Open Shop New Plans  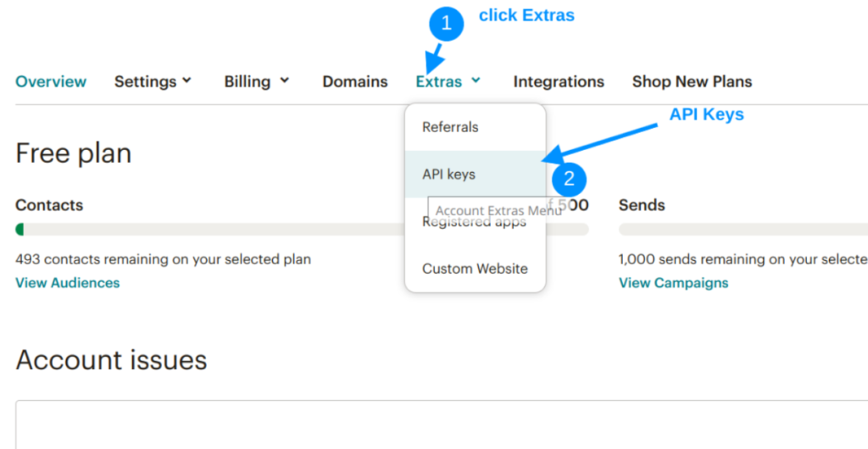pyautogui.click(x=692, y=82)
